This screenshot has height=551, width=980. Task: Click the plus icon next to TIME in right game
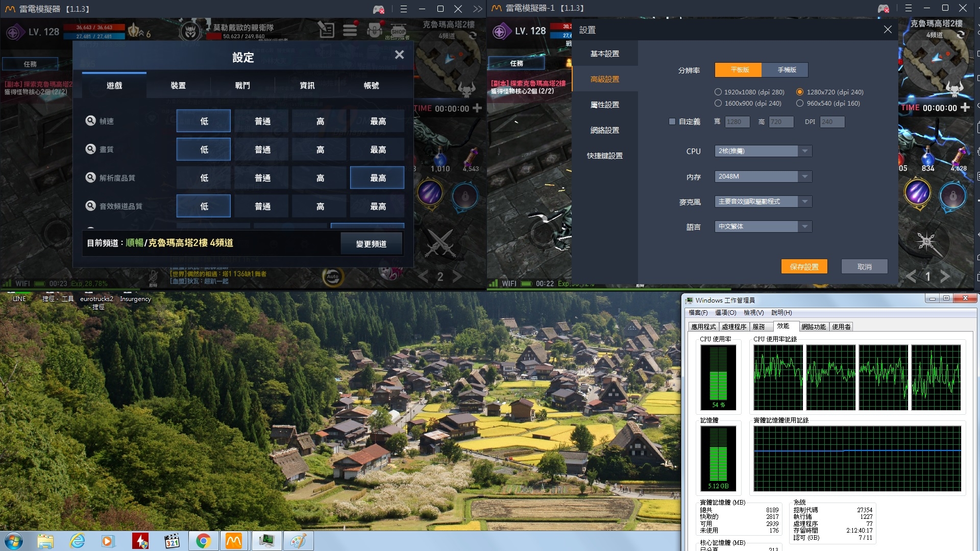click(x=965, y=107)
